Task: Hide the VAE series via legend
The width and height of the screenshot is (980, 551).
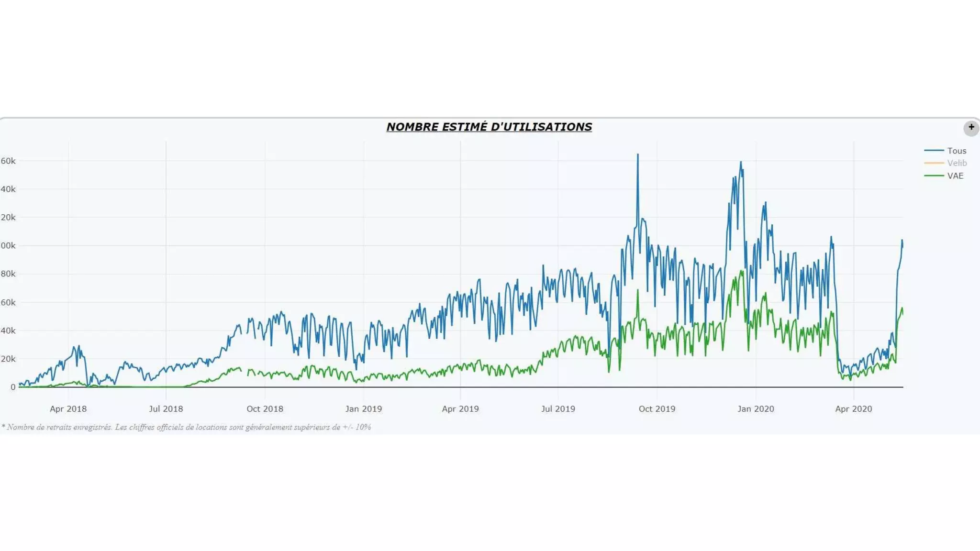Action: tap(955, 176)
